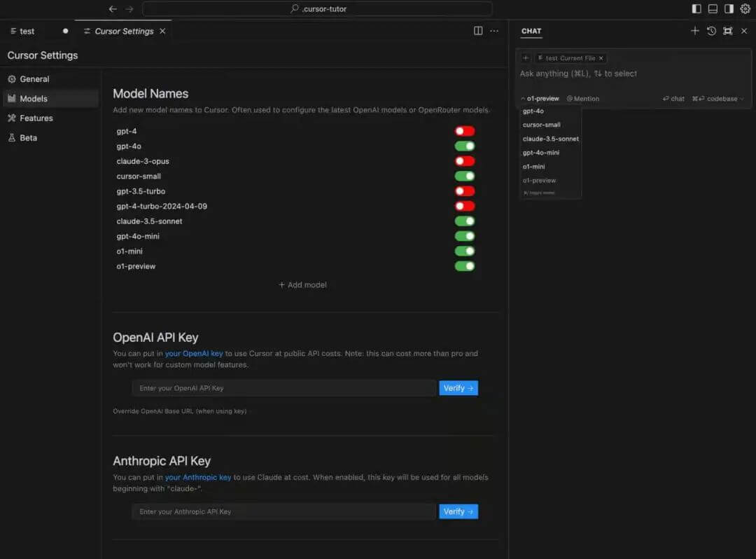Click the Models icon in sidebar
The height and width of the screenshot is (559, 756).
click(x=12, y=98)
